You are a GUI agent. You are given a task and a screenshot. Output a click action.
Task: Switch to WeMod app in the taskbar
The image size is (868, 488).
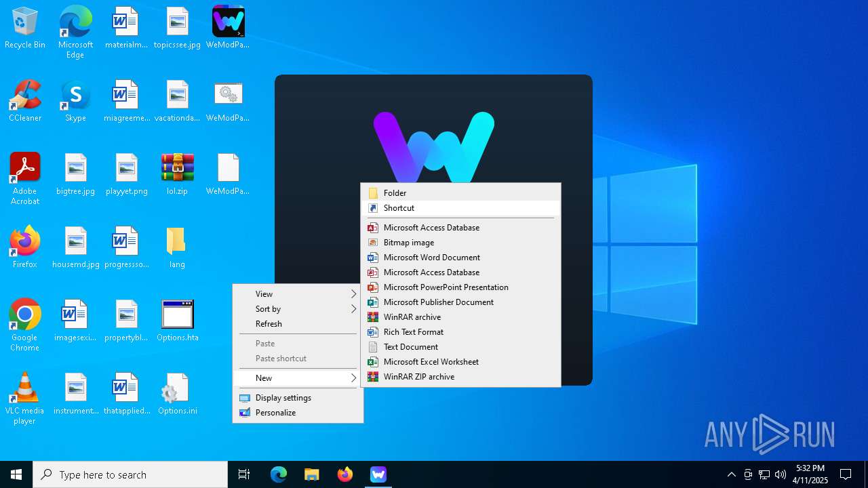(x=378, y=474)
